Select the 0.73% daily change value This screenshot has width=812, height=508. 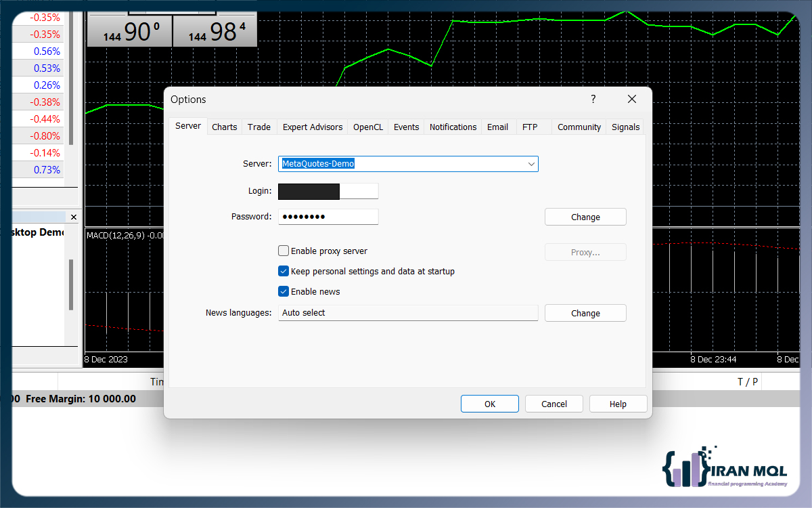(x=47, y=170)
